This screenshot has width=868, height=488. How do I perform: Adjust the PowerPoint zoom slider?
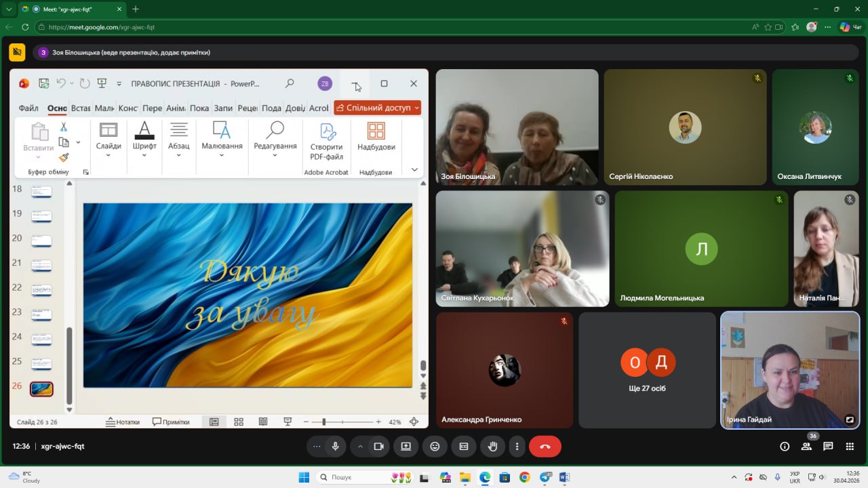(324, 422)
